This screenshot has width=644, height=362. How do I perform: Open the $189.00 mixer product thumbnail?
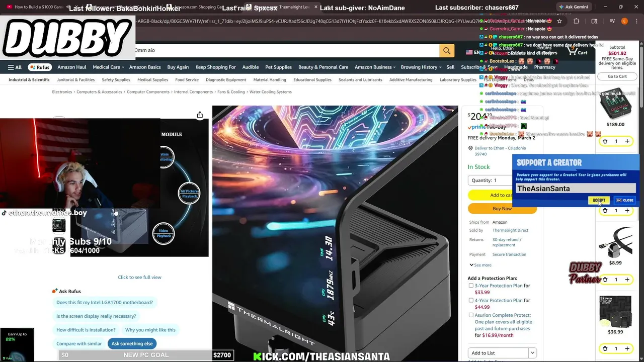616,103
